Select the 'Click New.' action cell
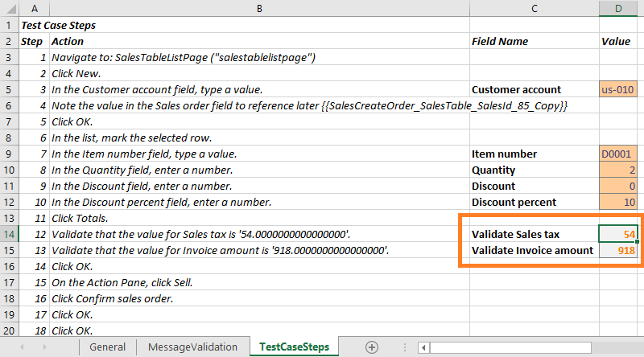This screenshot has height=357, width=644. 259,73
